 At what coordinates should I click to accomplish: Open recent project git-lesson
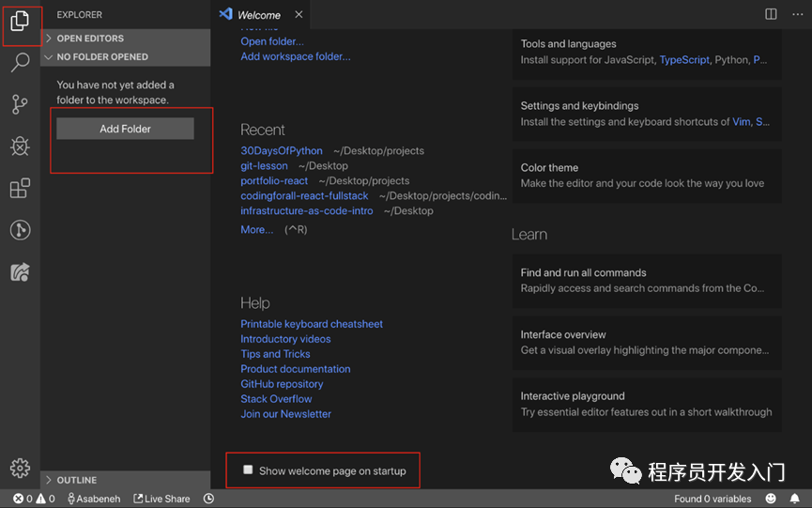point(264,165)
